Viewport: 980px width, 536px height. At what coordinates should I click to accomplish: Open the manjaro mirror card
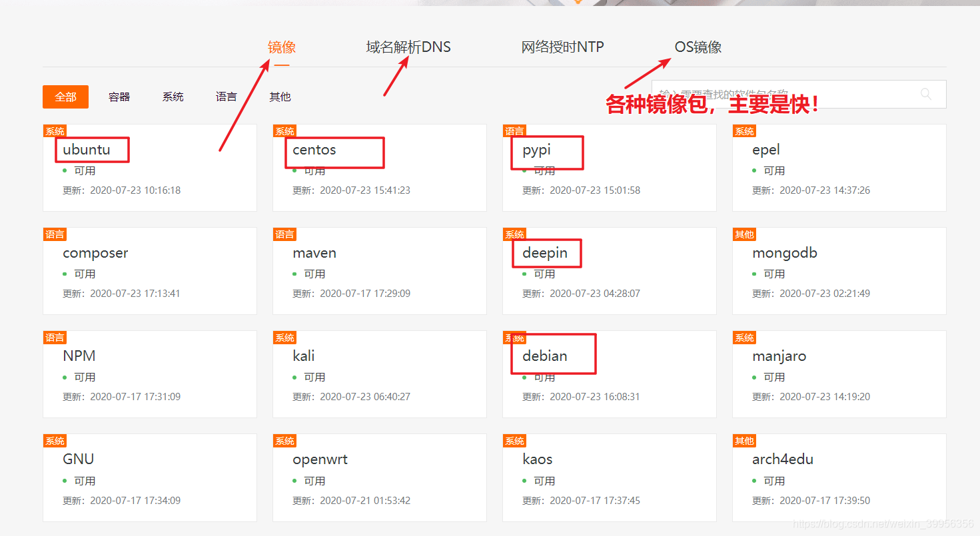779,356
